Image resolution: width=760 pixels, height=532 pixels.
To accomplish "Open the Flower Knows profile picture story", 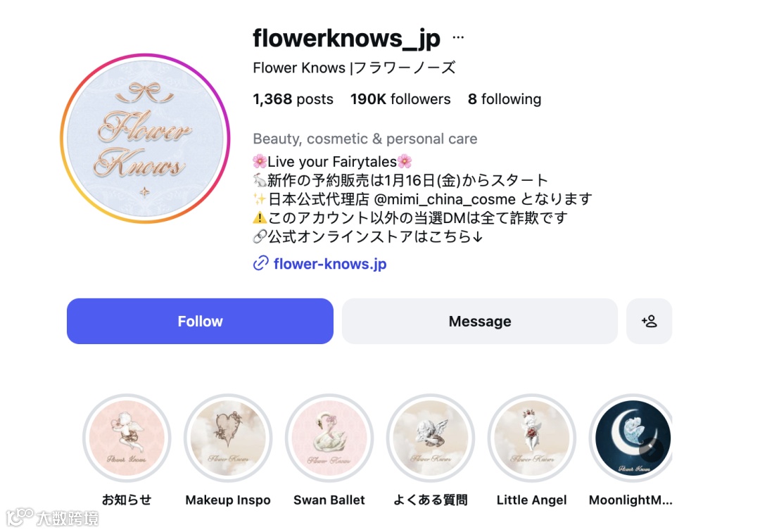I will 145,139.
